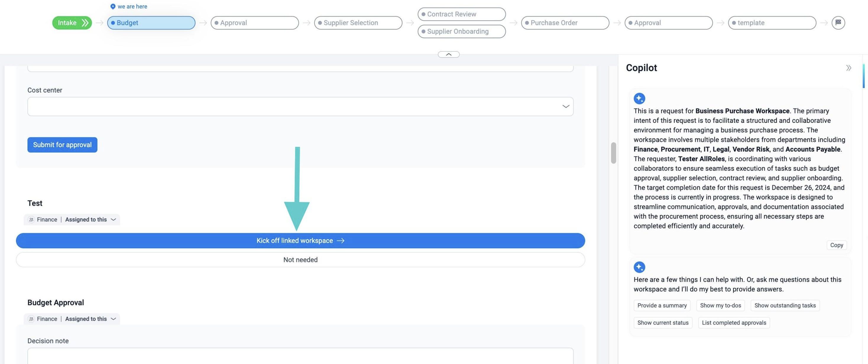Open the Supplier Onboarding step
Viewport: 868px width, 364px height.
[x=461, y=31]
